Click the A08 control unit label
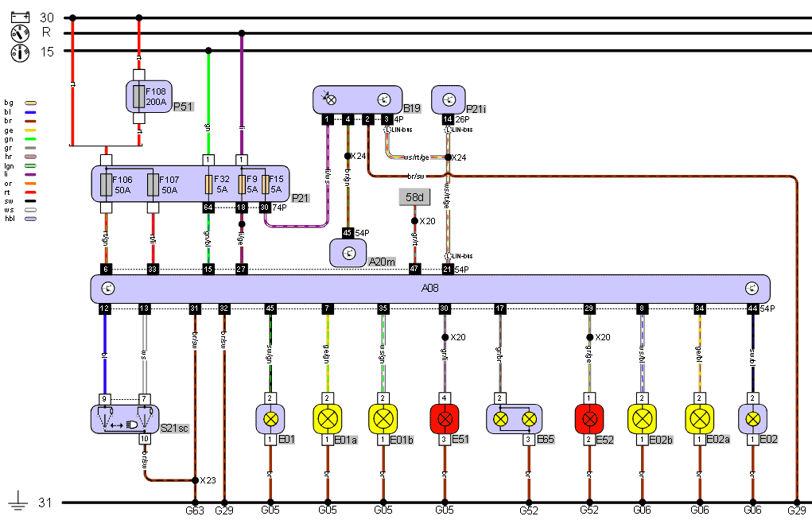Image resolution: width=812 pixels, height=520 pixels. point(430,289)
